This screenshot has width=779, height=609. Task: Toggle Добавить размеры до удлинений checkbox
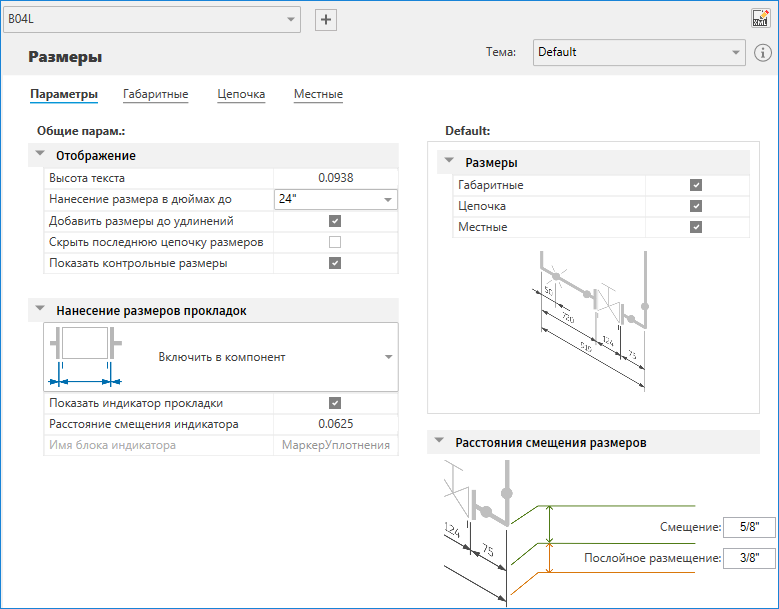[x=335, y=221]
